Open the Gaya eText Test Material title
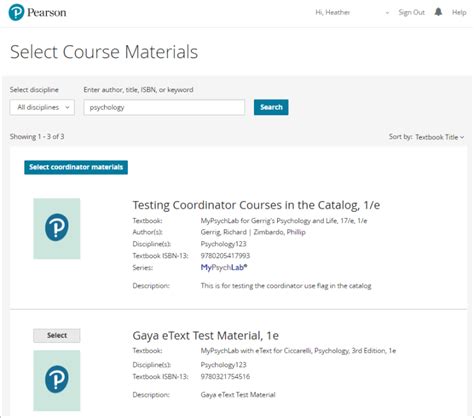 (205, 335)
